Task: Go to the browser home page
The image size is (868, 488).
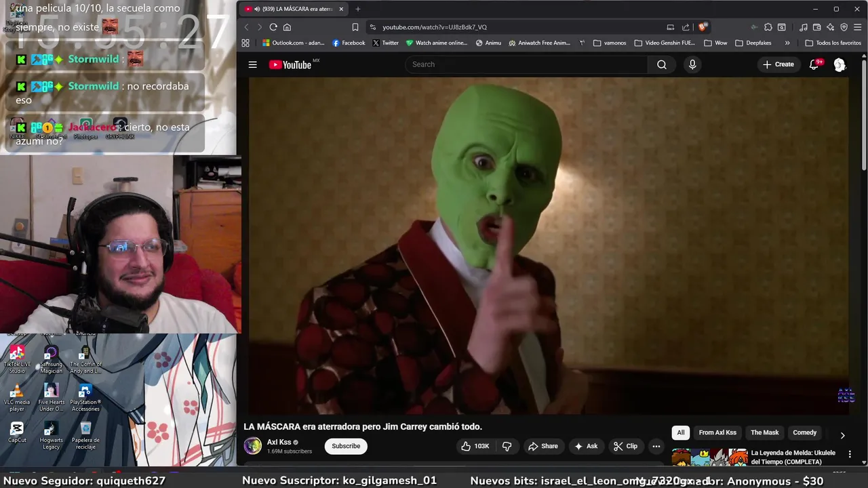Action: pyautogui.click(x=287, y=27)
